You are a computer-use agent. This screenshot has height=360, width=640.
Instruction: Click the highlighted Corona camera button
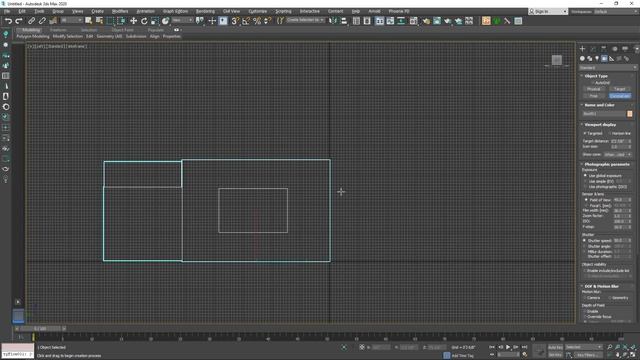coord(620,96)
